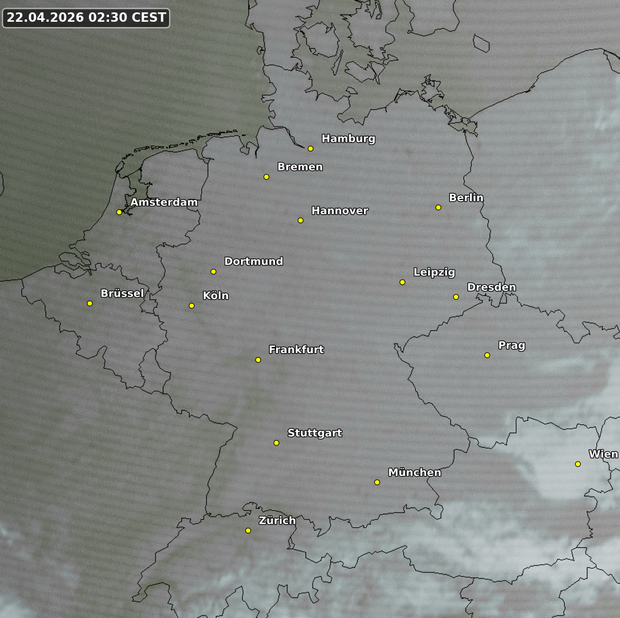This screenshot has height=618, width=620.
Task: Click the Dresden city name label
Action: point(491,288)
